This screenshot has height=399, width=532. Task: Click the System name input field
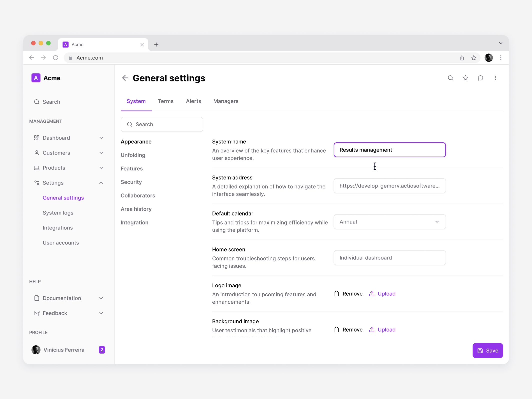390,150
